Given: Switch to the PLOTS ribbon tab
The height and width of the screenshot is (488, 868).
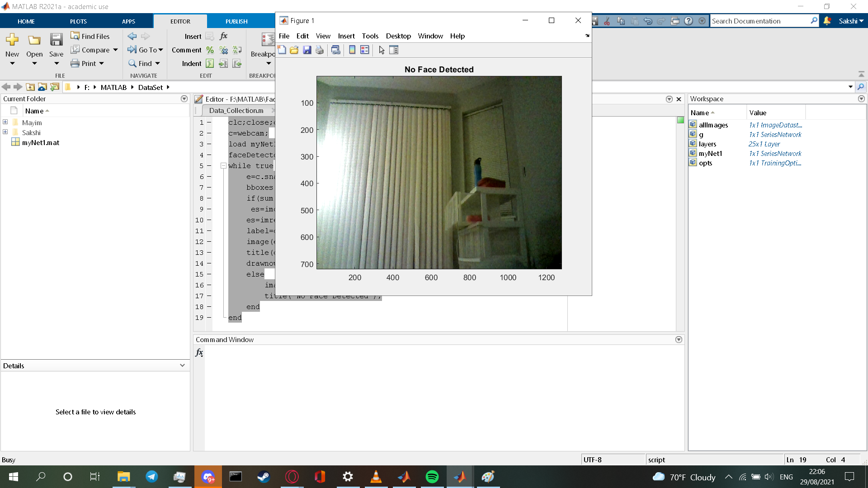Looking at the screenshot, I should 78,21.
